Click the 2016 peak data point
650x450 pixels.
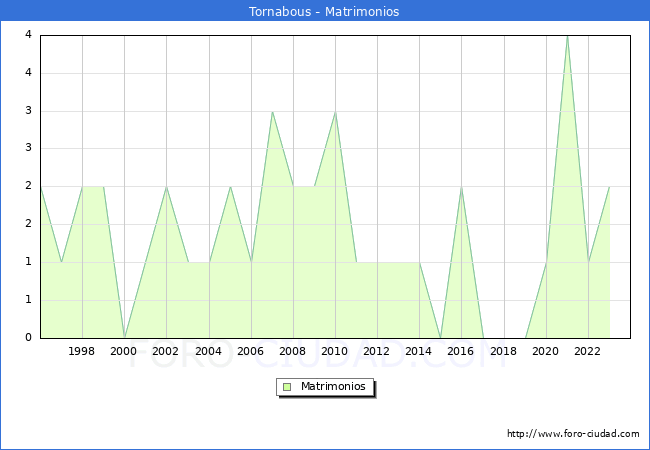461,187
